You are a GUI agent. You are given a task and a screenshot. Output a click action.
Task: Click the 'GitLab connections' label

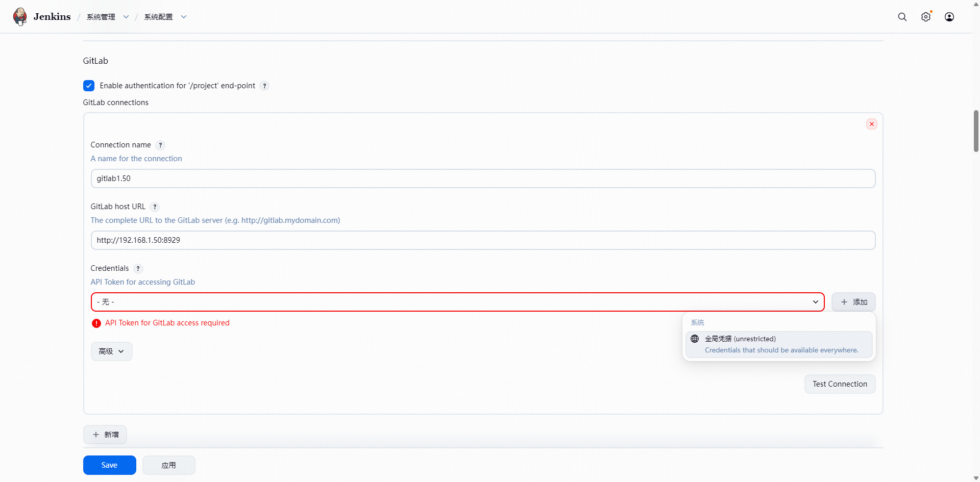[x=116, y=103]
